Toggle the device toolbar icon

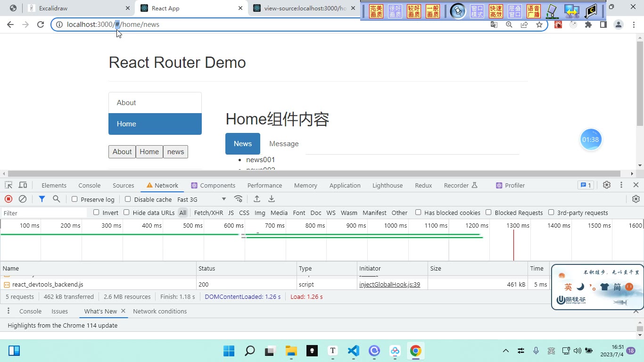(23, 185)
